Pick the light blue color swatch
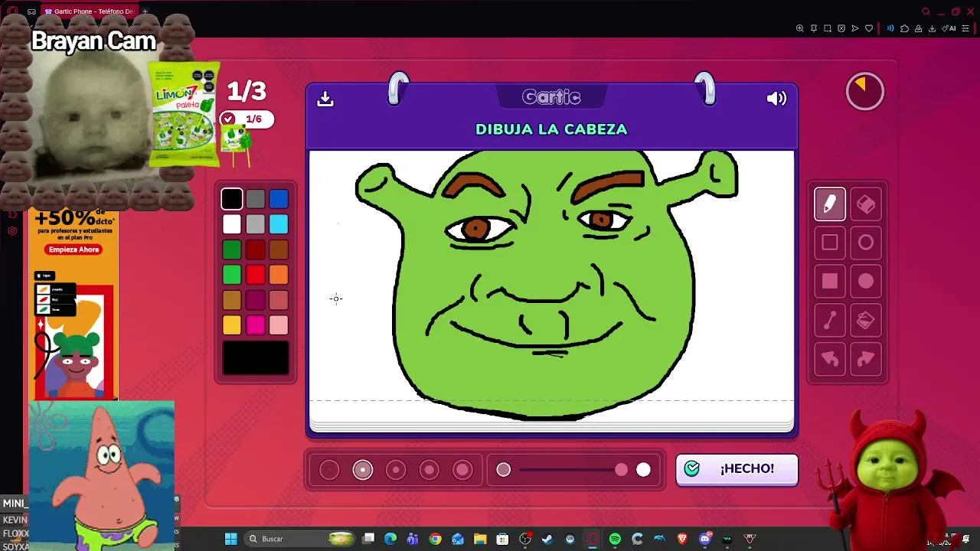 (x=279, y=224)
